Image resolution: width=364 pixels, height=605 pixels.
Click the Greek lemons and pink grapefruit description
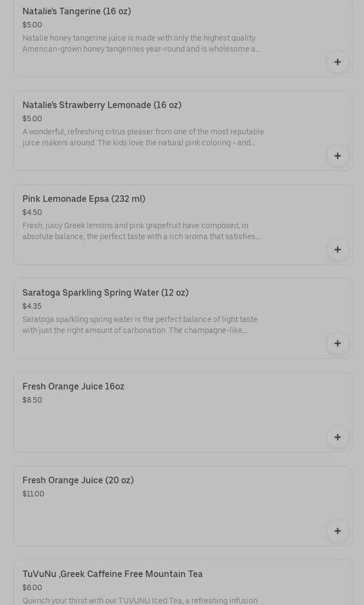click(x=141, y=231)
